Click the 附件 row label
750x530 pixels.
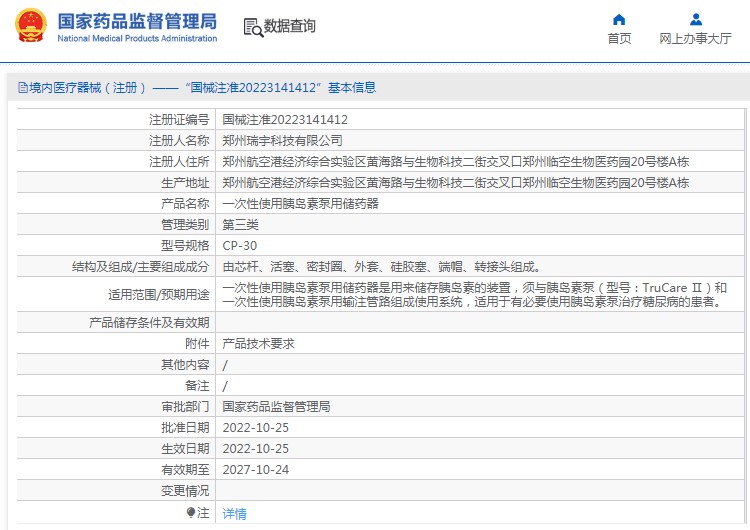point(197,343)
